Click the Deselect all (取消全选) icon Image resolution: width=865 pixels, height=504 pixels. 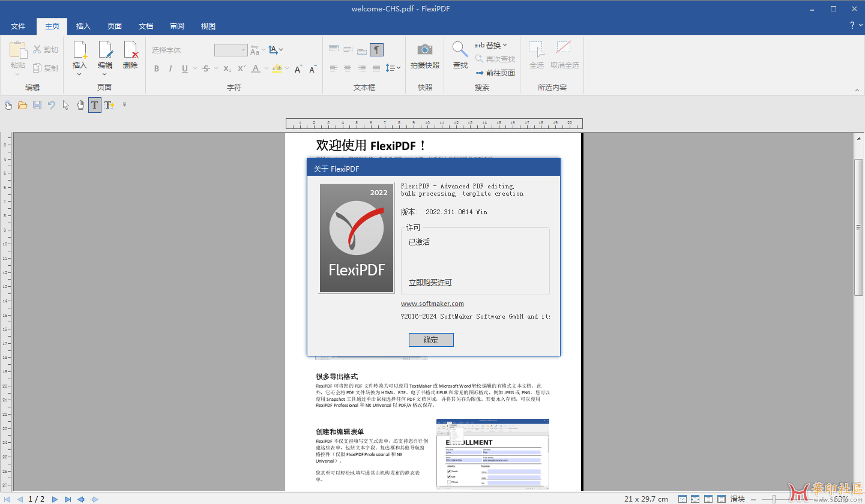tap(564, 48)
